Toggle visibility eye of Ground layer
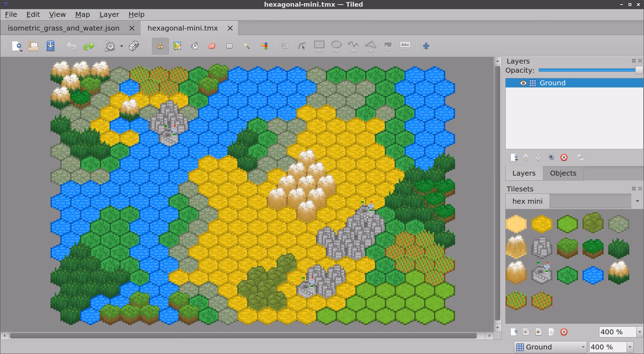The height and width of the screenshot is (354, 644). tap(523, 83)
